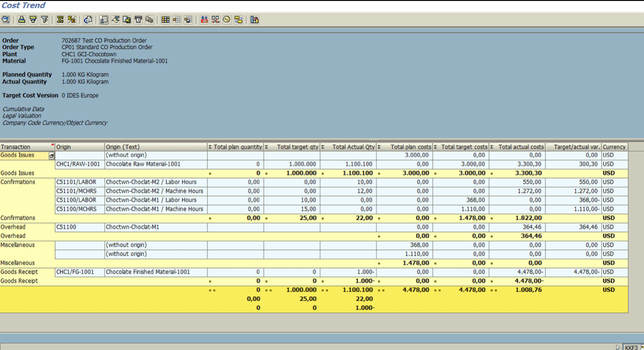Select the Total plan quantity column header

235,147
